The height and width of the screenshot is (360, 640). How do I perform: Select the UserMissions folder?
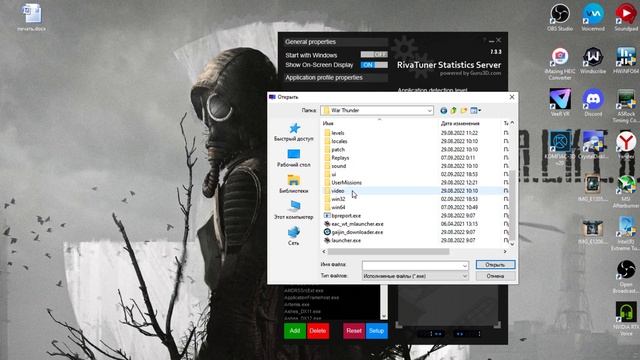click(346, 182)
